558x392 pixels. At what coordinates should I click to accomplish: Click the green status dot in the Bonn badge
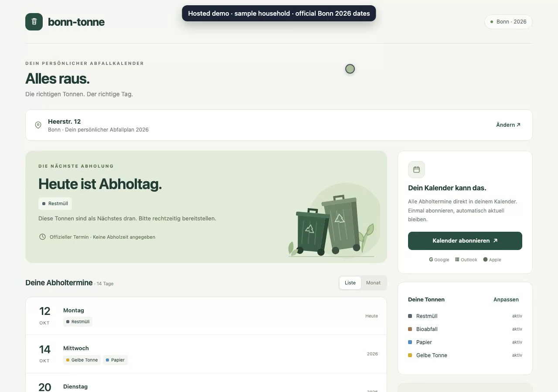pyautogui.click(x=492, y=22)
